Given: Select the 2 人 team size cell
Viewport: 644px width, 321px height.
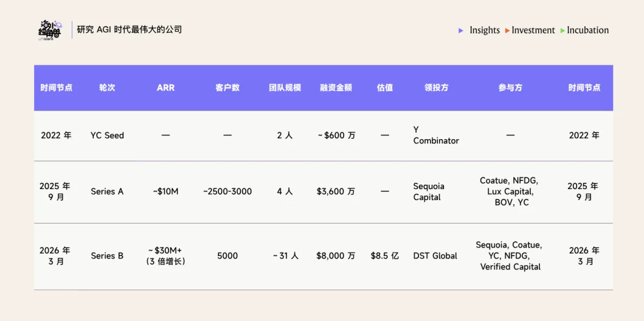Looking at the screenshot, I should [285, 136].
